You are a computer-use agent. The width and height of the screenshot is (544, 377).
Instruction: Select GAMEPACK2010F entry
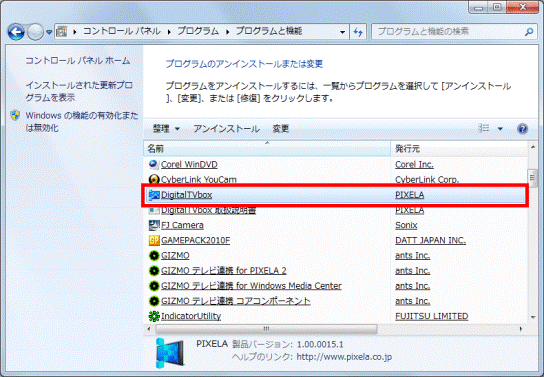(x=195, y=240)
